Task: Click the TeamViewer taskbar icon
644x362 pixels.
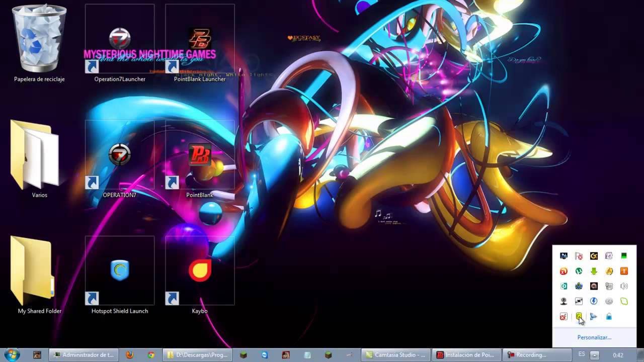Action: 265,355
